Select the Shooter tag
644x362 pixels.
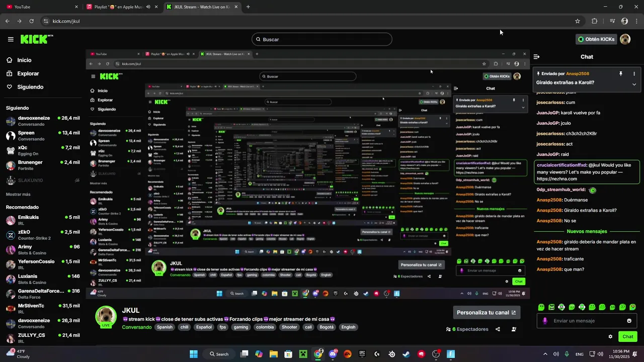(289, 327)
